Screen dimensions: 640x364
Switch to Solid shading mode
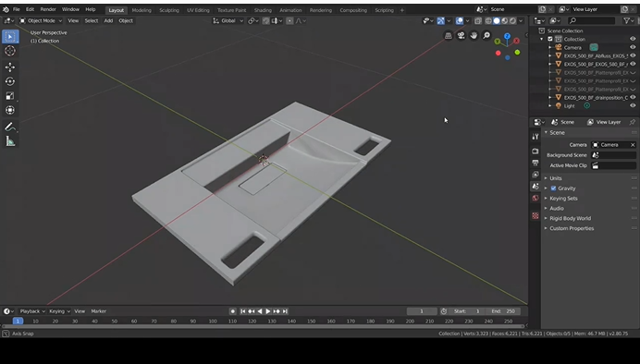(x=497, y=21)
